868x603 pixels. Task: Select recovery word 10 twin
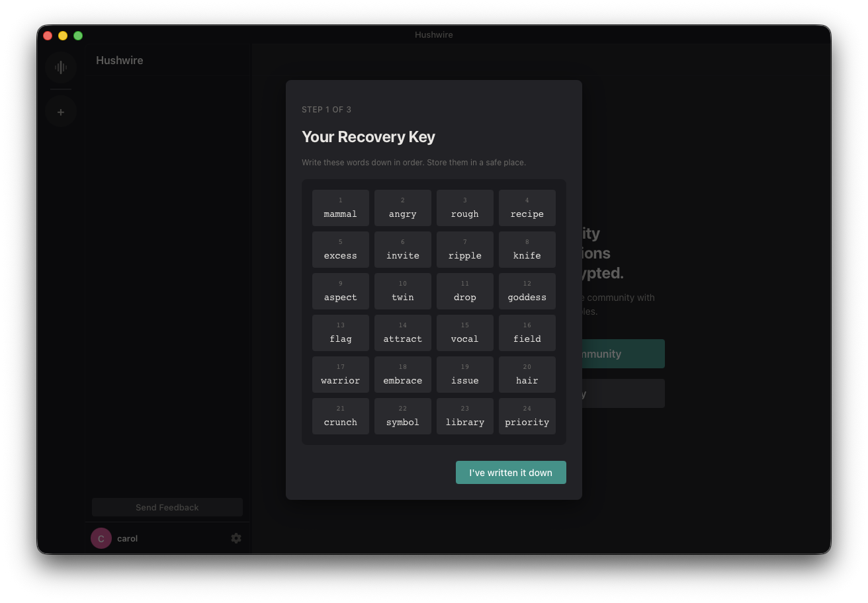(403, 291)
